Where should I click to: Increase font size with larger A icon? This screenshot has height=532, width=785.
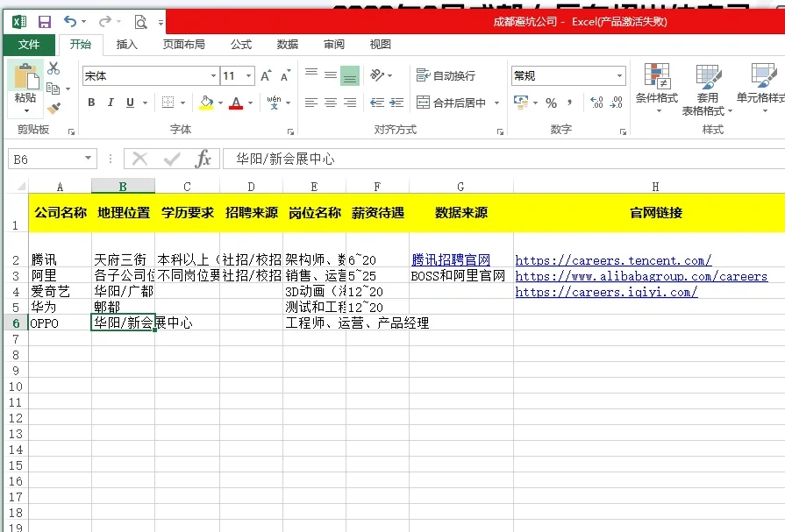(x=266, y=76)
